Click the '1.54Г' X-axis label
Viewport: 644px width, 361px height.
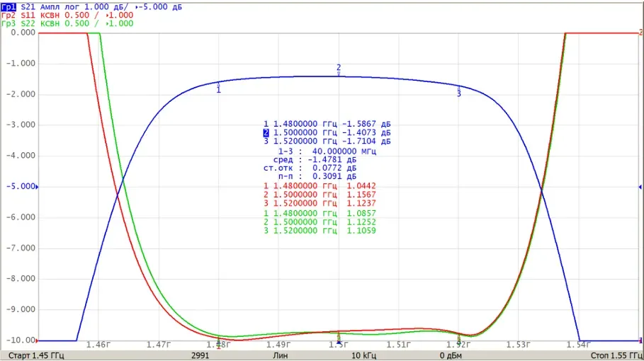point(578,345)
